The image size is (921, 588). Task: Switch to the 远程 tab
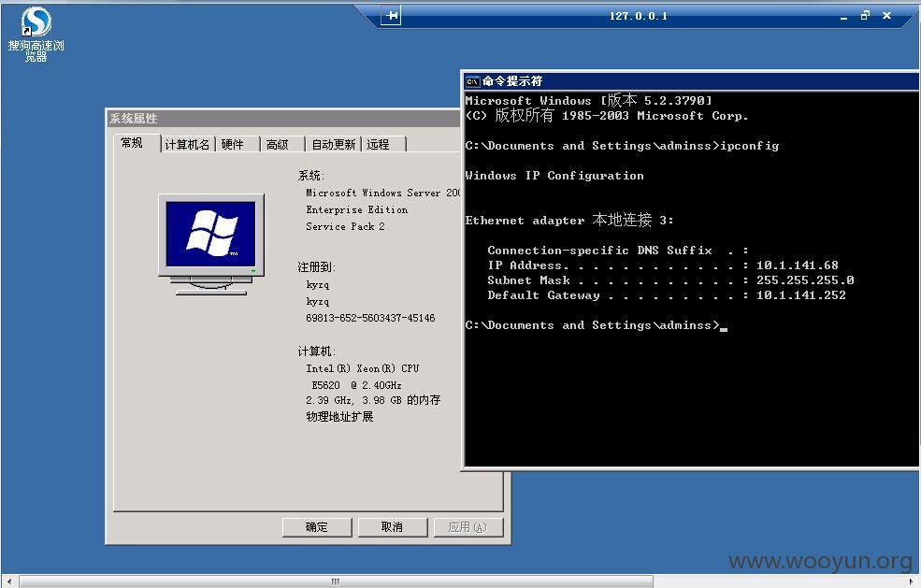pyautogui.click(x=379, y=145)
